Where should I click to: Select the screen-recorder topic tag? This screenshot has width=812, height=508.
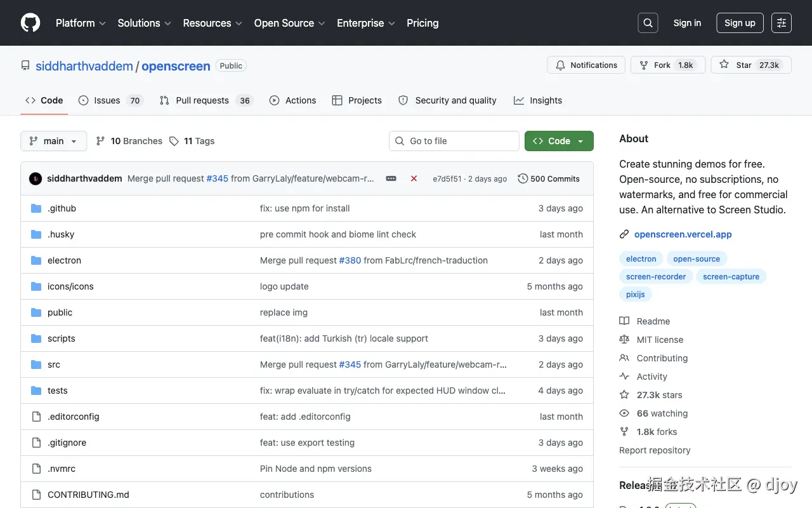tap(656, 277)
